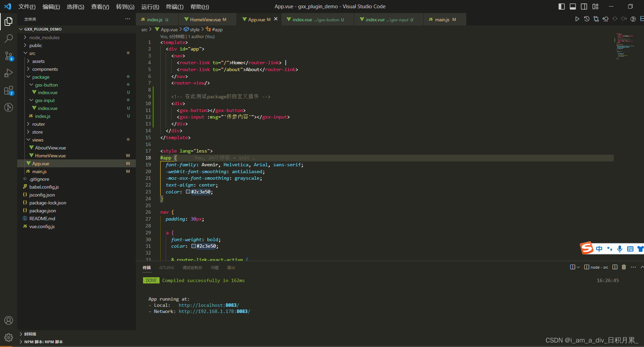Toggle primary side bar layout button
Image resolution: width=644 pixels, height=347 pixels.
561,7
